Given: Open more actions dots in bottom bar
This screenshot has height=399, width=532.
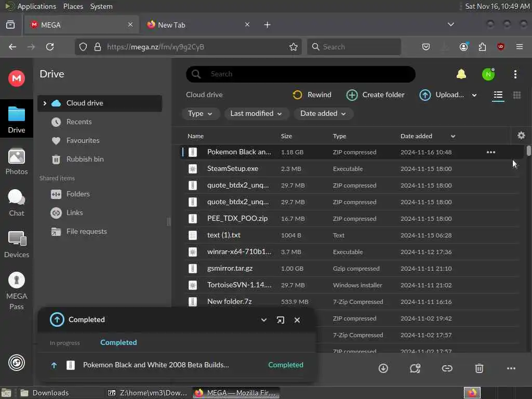Looking at the screenshot, I should coord(511,368).
